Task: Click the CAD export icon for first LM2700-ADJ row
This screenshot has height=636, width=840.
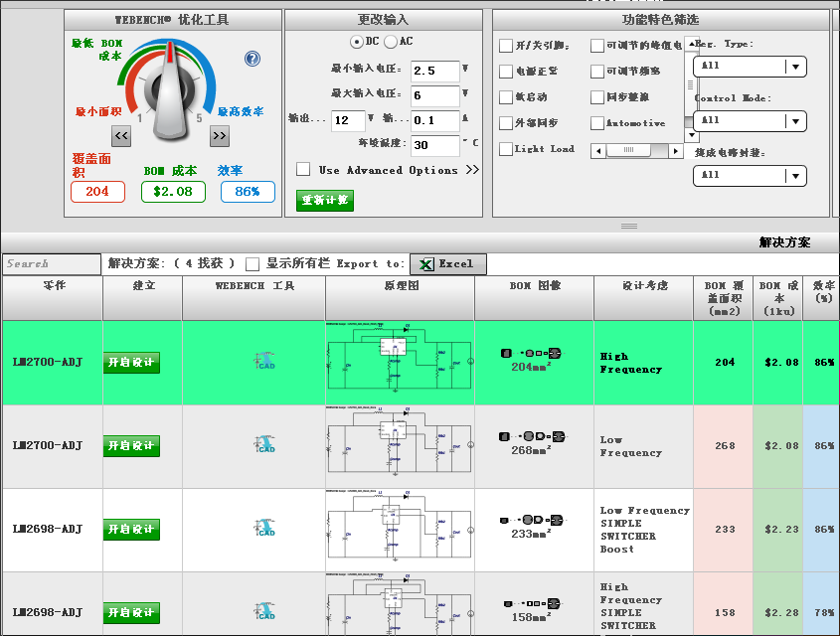Action: coord(264,362)
